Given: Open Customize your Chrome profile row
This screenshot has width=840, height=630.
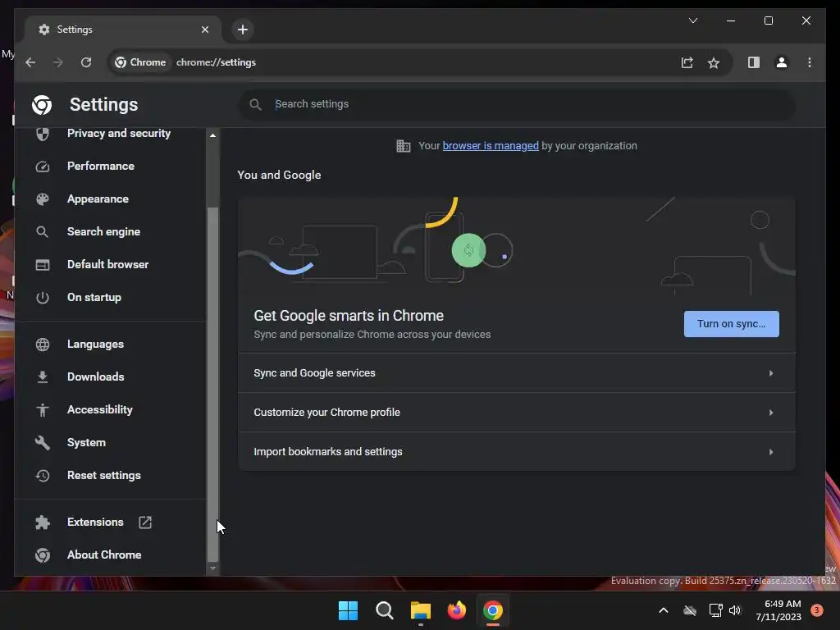Looking at the screenshot, I should (x=517, y=413).
